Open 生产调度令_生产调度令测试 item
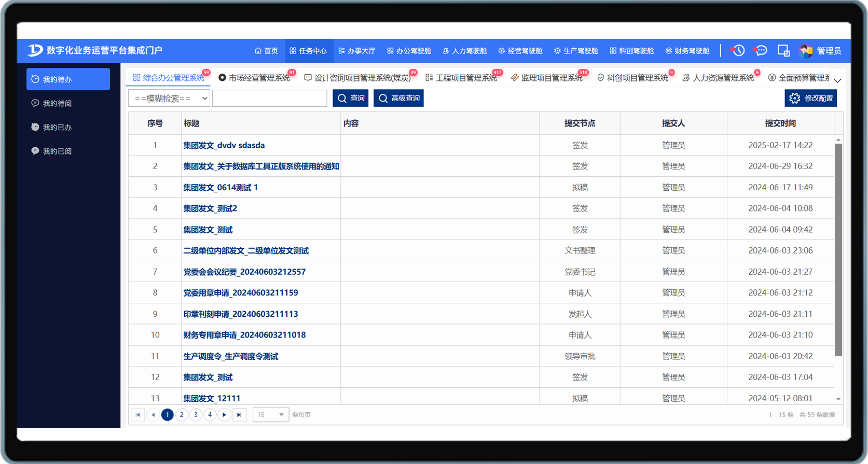The width and height of the screenshot is (868, 464). click(x=231, y=356)
